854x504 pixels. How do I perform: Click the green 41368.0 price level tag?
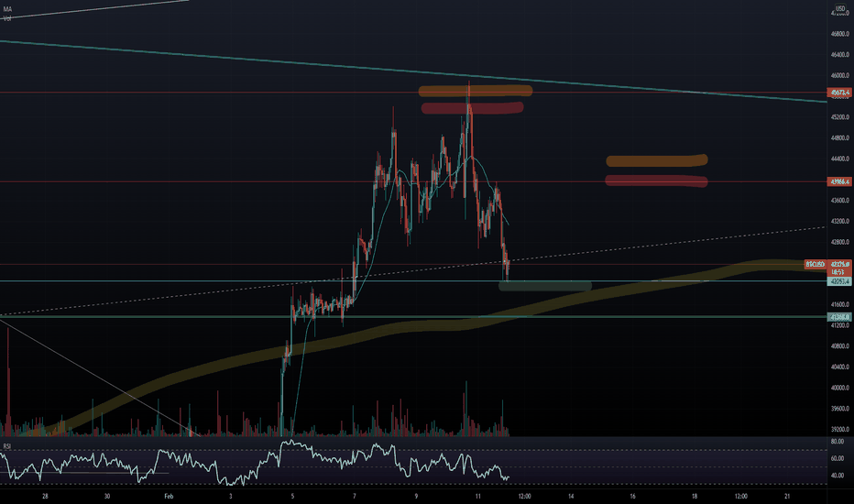pos(839,316)
